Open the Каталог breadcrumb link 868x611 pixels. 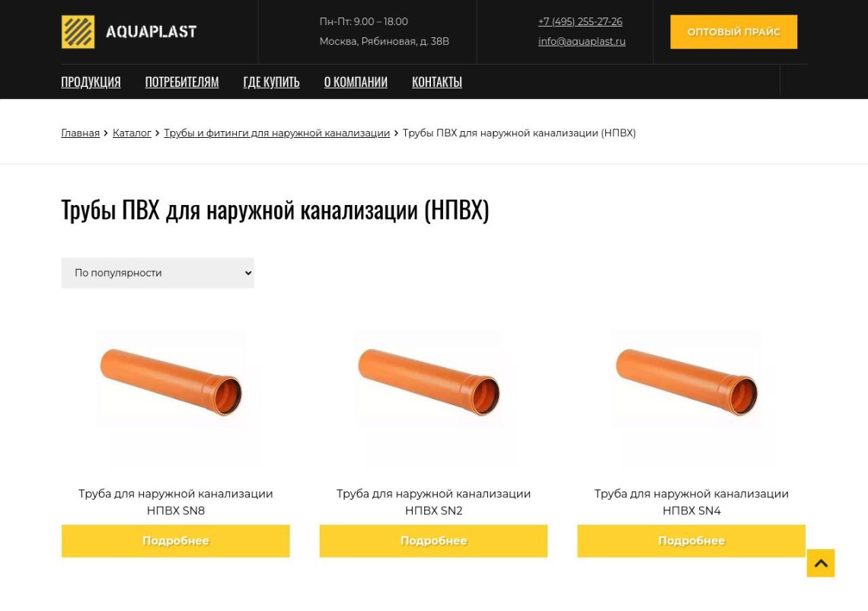[132, 133]
